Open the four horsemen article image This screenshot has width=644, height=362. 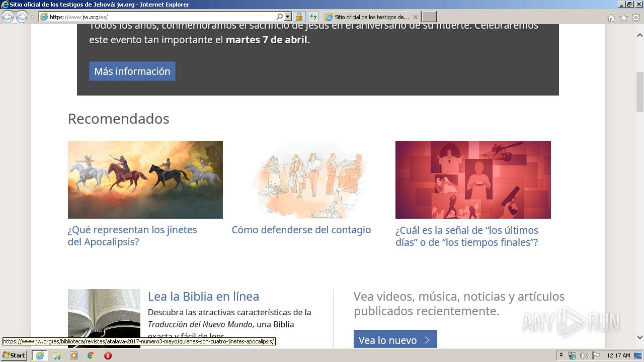(145, 179)
